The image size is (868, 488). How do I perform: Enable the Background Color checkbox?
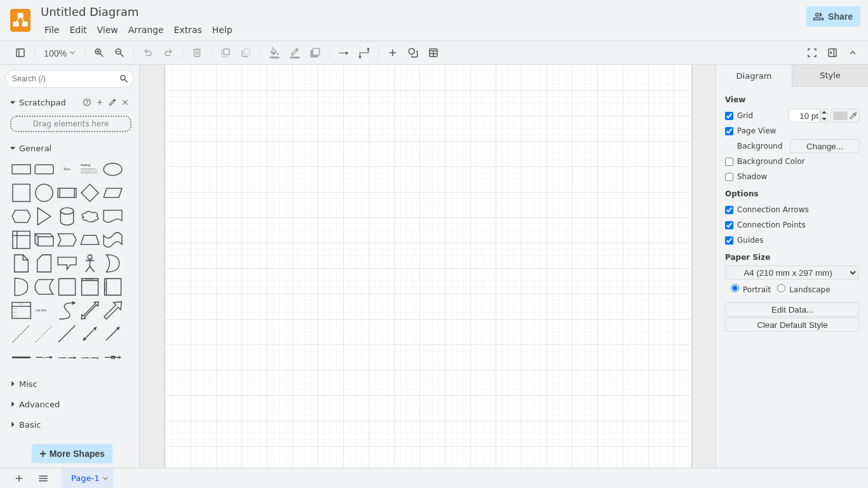pyautogui.click(x=729, y=161)
